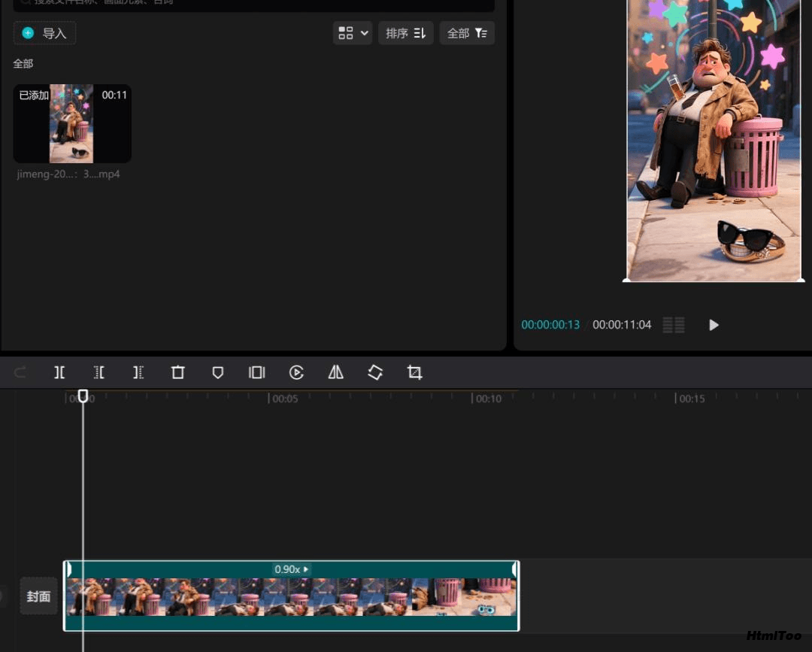812x652 pixels.
Task: Click the clip's right trim handle
Action: [515, 570]
